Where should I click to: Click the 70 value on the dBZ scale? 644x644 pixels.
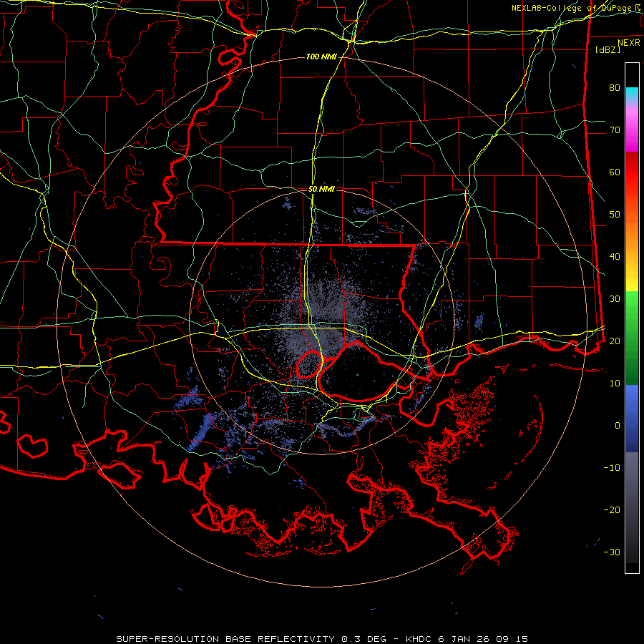point(615,130)
